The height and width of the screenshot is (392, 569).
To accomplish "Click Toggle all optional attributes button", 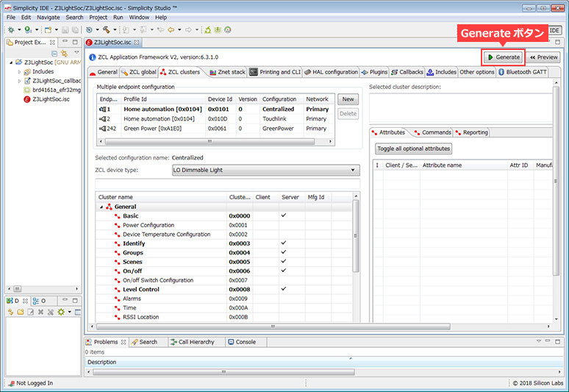I will [413, 149].
